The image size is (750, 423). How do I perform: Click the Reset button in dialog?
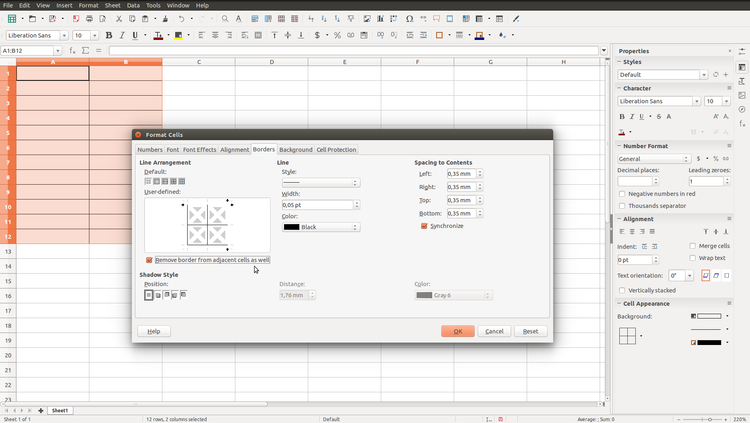[x=530, y=331]
